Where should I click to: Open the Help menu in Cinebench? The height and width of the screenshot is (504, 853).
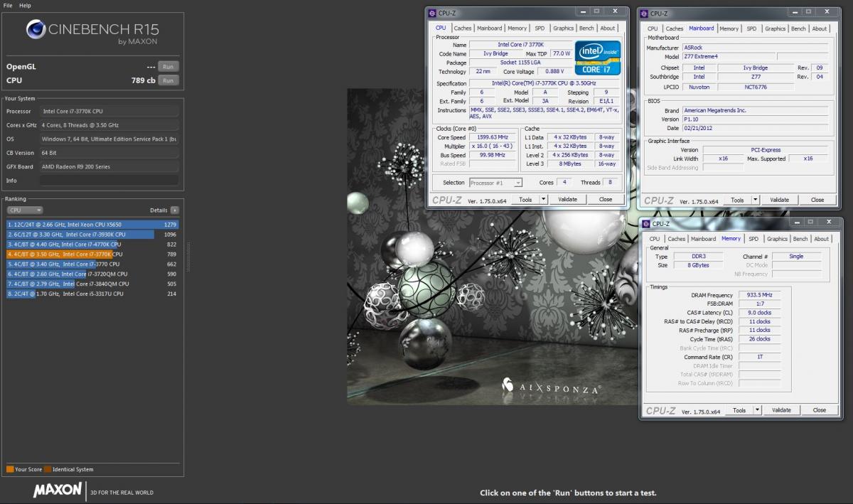25,5
